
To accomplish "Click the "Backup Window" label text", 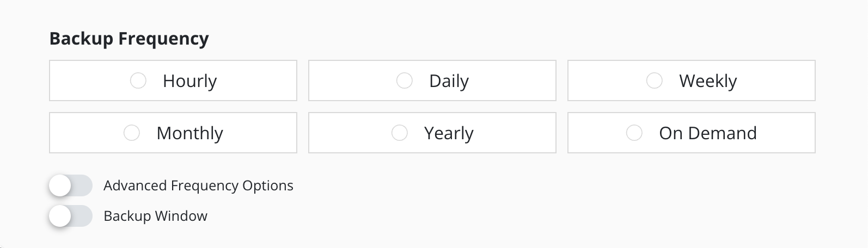I will [155, 216].
